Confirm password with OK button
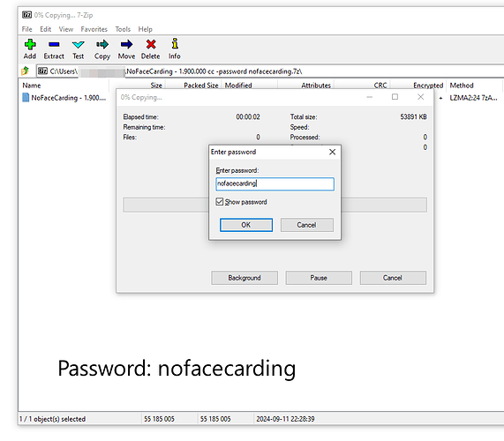The image size is (504, 441). (246, 225)
